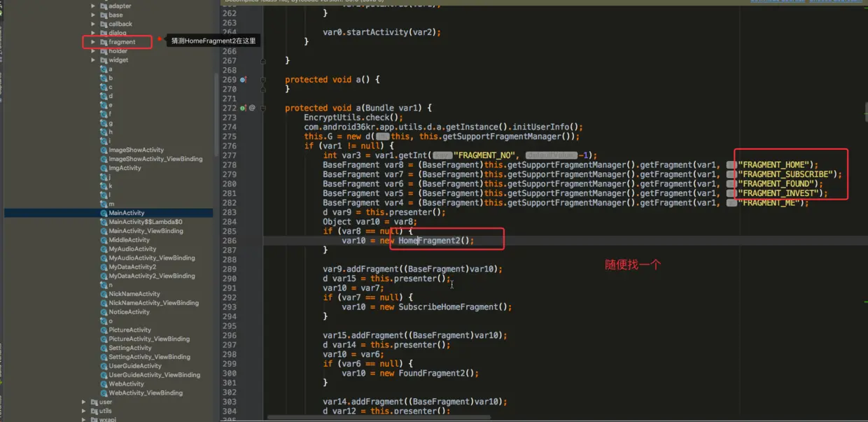Open class h in project tree
The image size is (868, 422).
(x=111, y=132)
